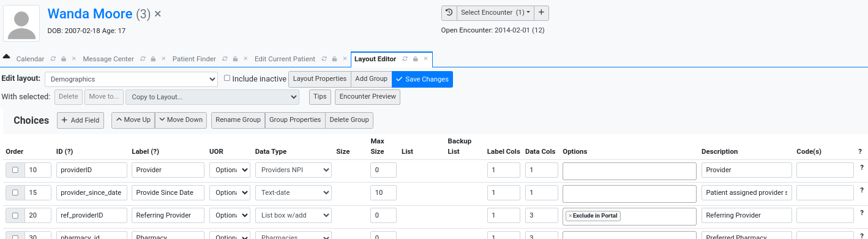Refresh the Message Center tab
Viewport: 868px width, 239px height.
[143, 59]
